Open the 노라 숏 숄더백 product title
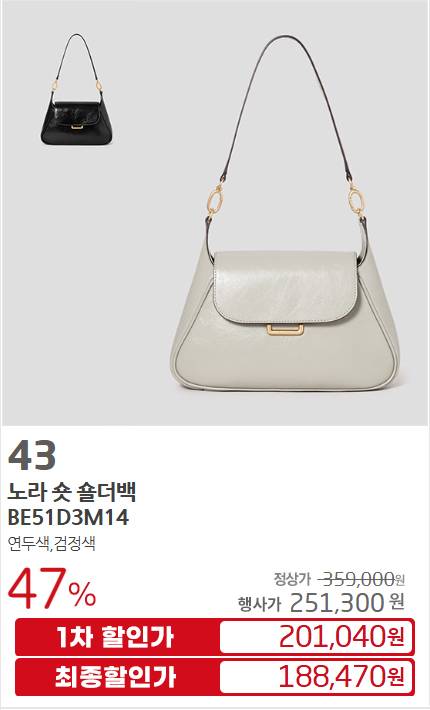Image resolution: width=430 pixels, height=710 pixels. pyautogui.click(x=72, y=492)
